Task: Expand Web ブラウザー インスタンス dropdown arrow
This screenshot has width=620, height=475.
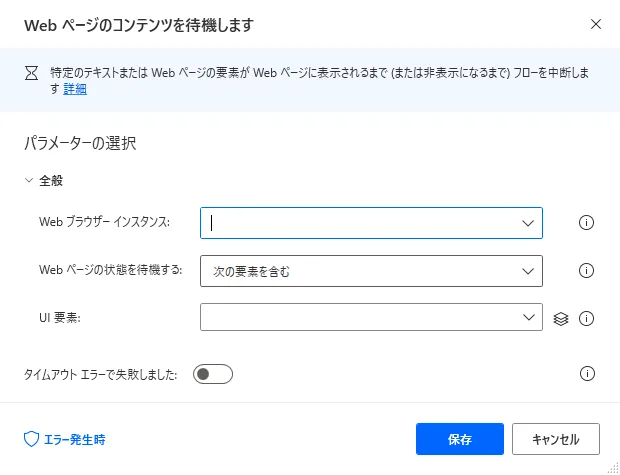Action: (528, 223)
